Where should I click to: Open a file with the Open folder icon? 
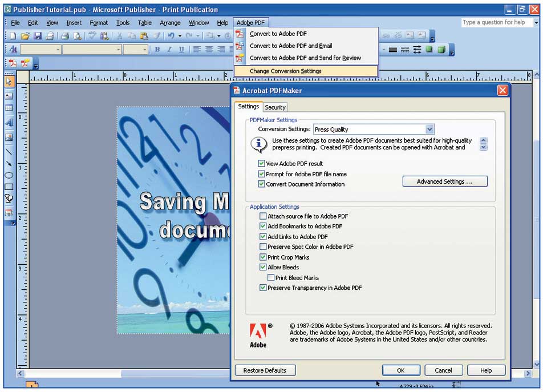(25, 36)
